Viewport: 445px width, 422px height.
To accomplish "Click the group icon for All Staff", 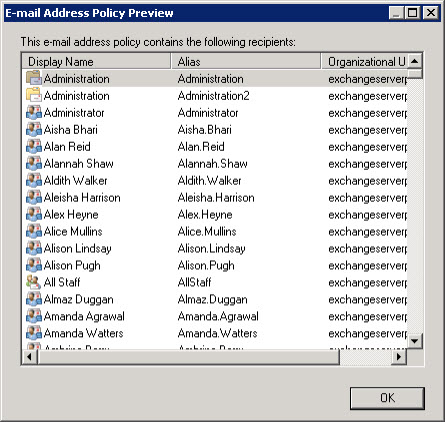I will pyautogui.click(x=34, y=282).
